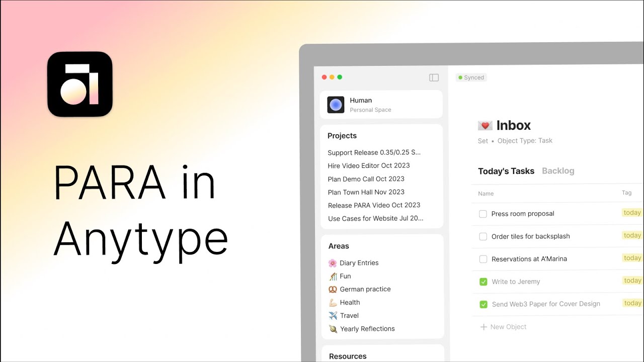Click the Name column header
Image resolution: width=644 pixels, height=362 pixels.
click(486, 194)
